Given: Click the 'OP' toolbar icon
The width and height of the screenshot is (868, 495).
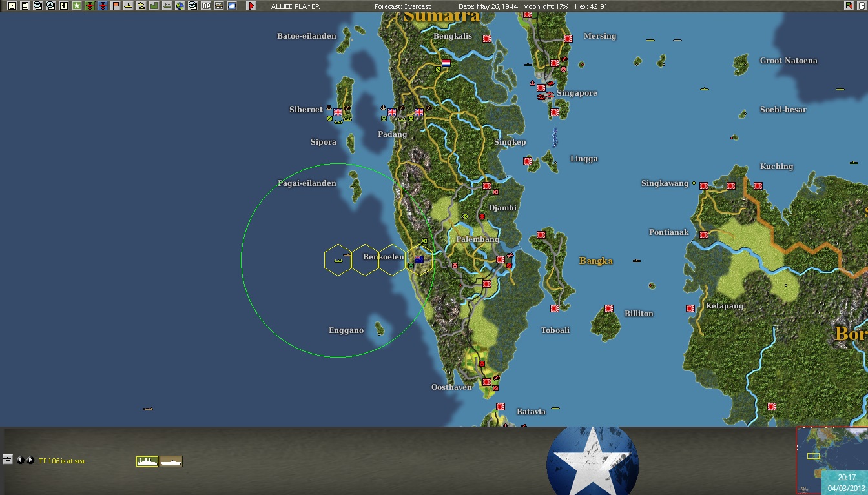Looking at the screenshot, I should pos(206,6).
